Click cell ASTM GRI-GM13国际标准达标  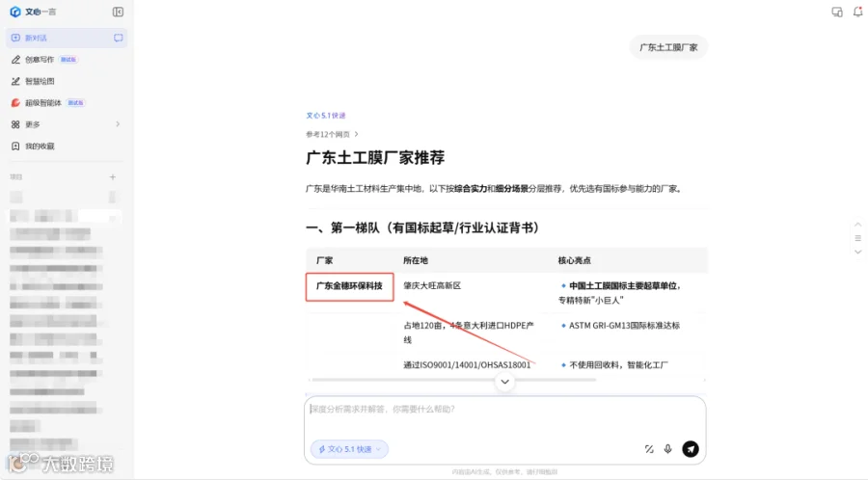coord(624,325)
